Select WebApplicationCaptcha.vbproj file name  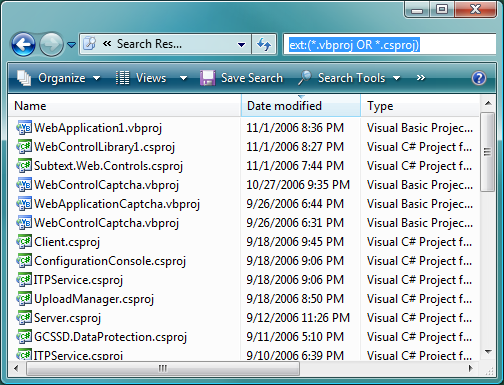point(117,204)
